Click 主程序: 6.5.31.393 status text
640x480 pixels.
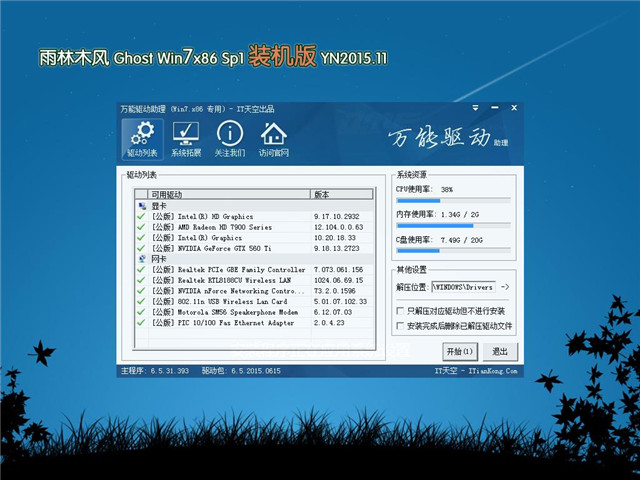pos(155,371)
